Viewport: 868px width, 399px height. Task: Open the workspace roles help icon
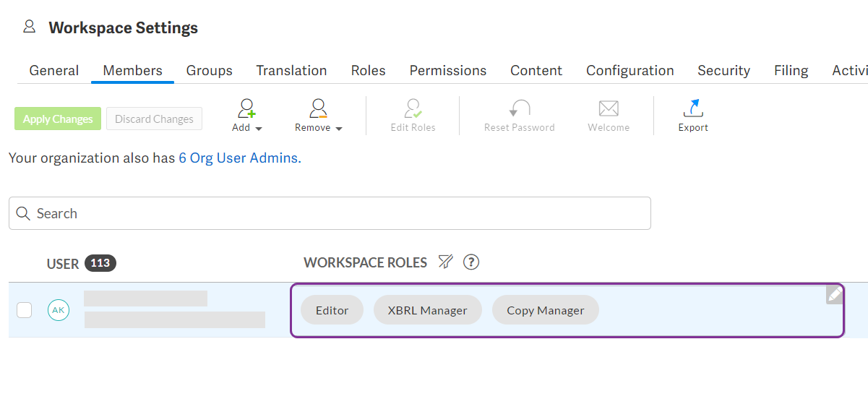pos(471,262)
